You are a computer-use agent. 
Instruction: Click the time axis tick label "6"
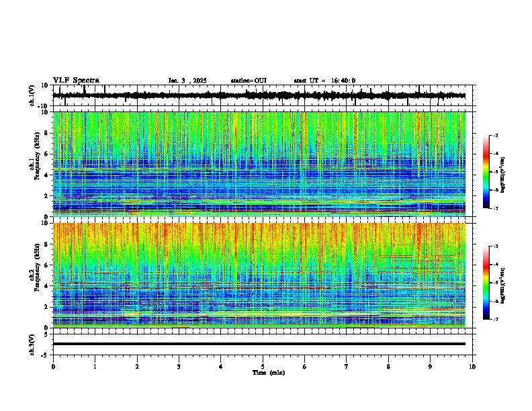click(x=305, y=367)
